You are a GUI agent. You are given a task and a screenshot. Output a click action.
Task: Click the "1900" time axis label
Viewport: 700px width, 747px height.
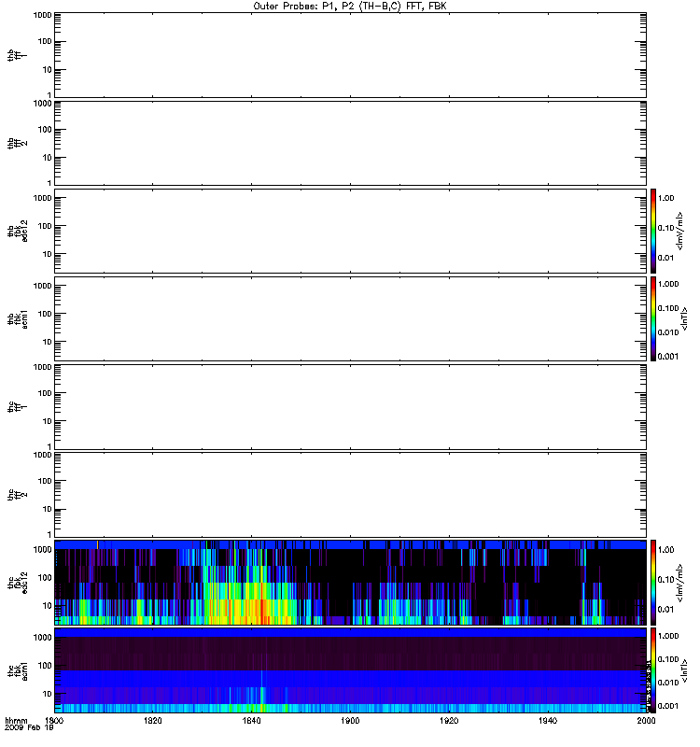pos(350,721)
